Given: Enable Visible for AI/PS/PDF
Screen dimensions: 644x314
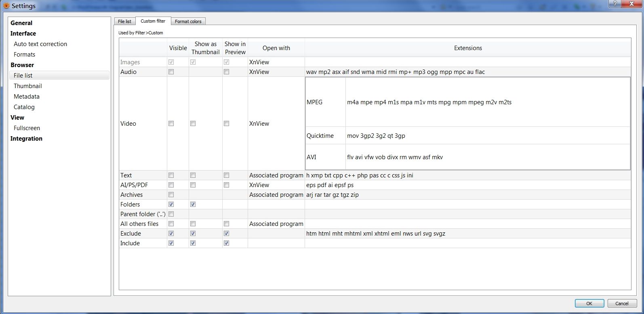Looking at the screenshot, I should coord(171,185).
